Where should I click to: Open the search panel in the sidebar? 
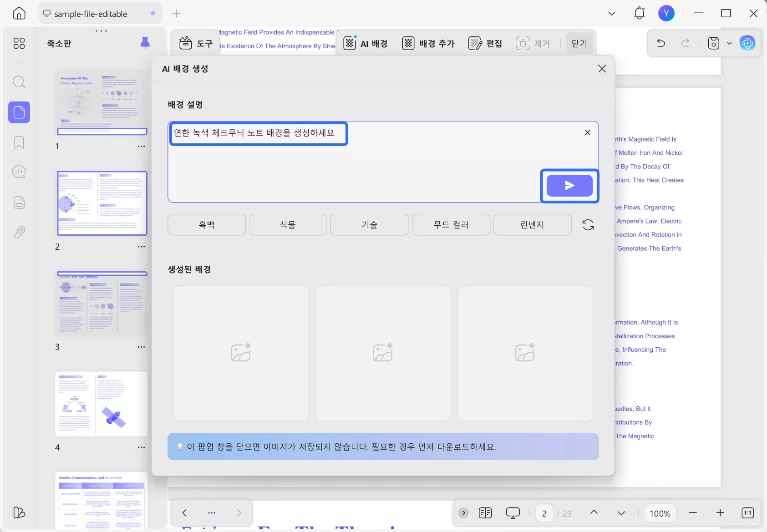[19, 82]
